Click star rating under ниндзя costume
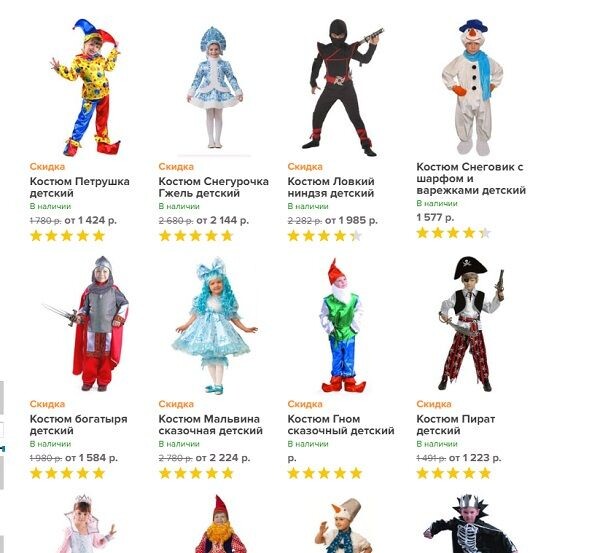 pos(325,236)
